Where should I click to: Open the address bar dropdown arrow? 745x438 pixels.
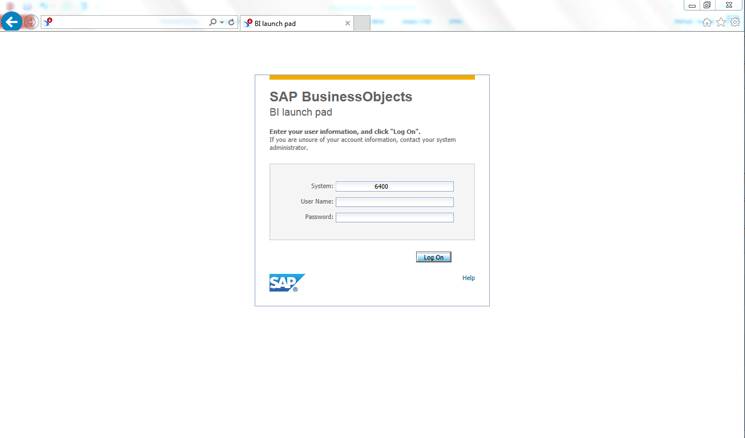[222, 22]
